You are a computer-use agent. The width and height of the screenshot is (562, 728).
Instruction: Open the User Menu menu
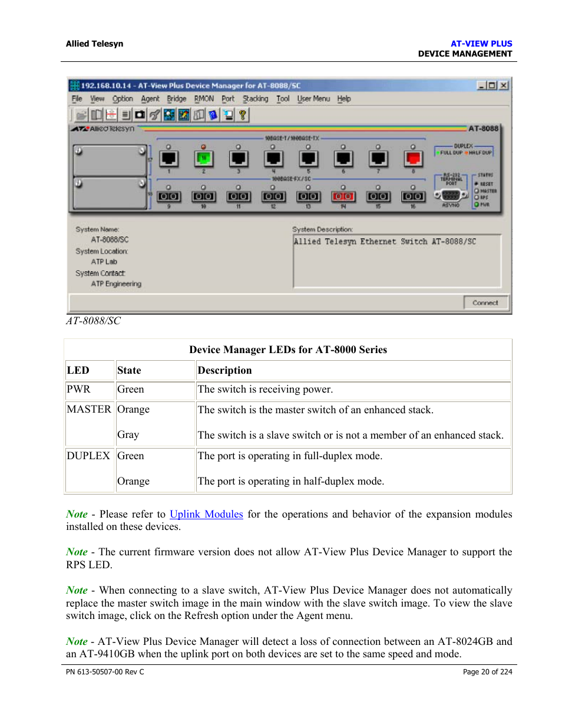313,99
